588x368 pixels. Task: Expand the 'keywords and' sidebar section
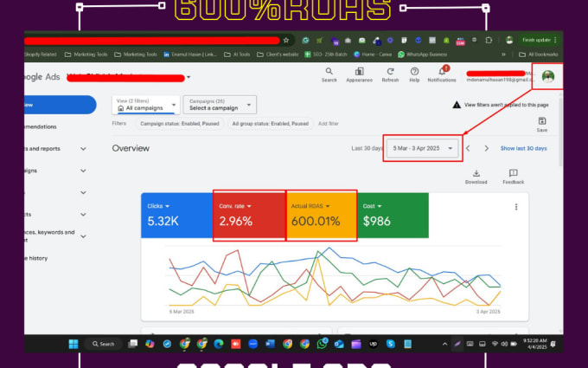coord(83,236)
